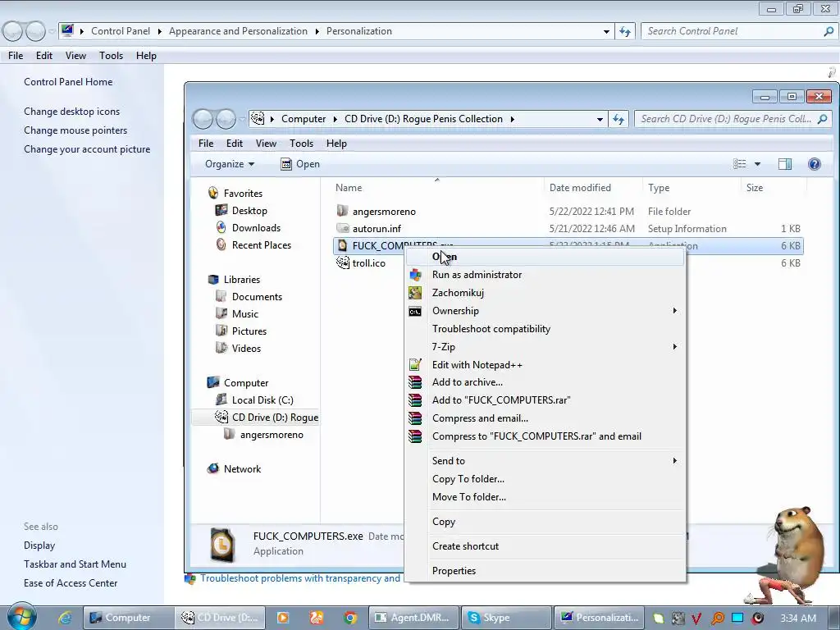This screenshot has width=840, height=630.
Task: Expand the Send to submenu
Action: [545, 461]
